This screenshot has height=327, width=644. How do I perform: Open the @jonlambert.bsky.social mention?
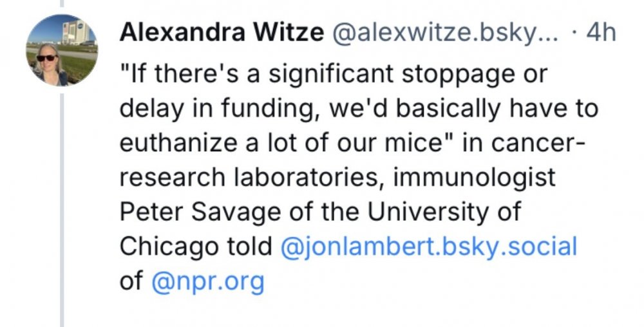click(429, 247)
